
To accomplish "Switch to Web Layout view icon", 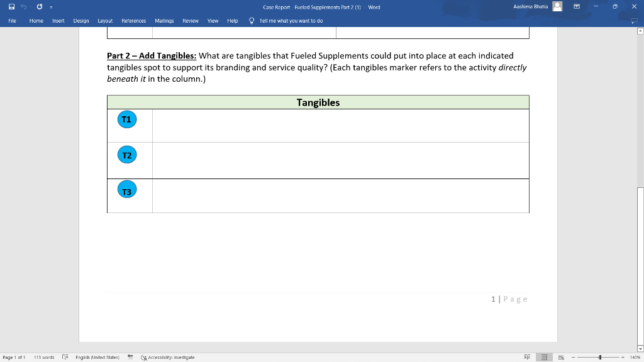I will click(561, 357).
